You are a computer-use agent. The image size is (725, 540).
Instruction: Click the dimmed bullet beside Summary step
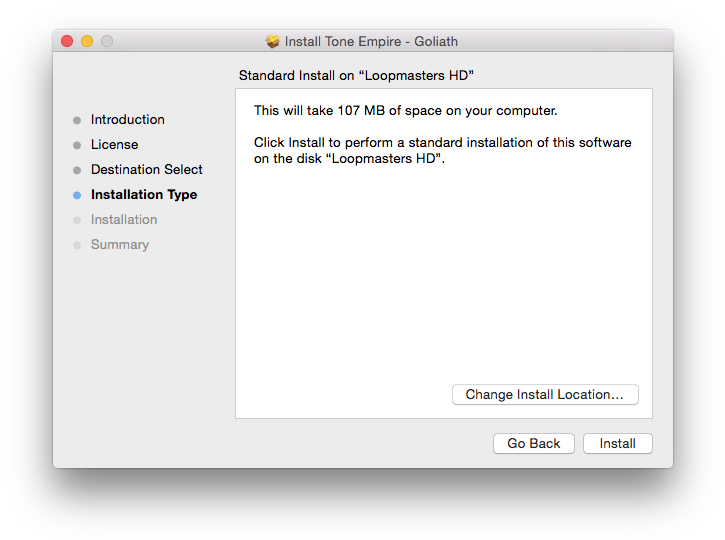coord(77,245)
